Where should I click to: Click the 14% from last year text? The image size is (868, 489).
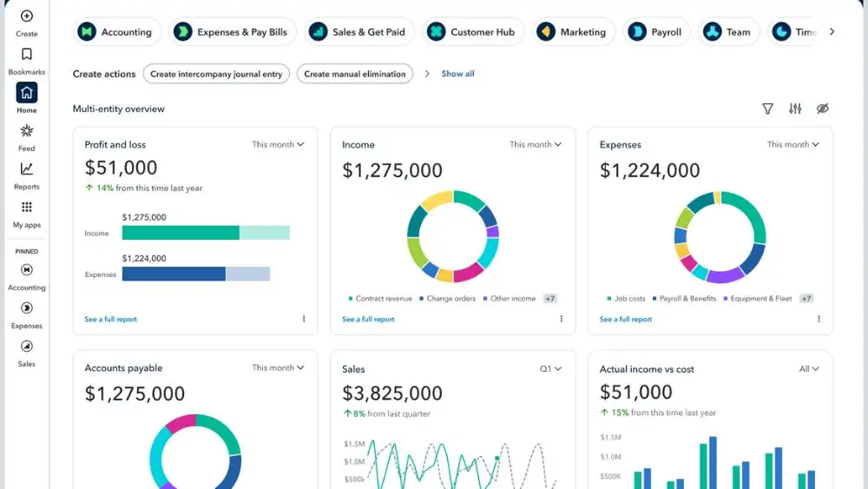(x=143, y=188)
